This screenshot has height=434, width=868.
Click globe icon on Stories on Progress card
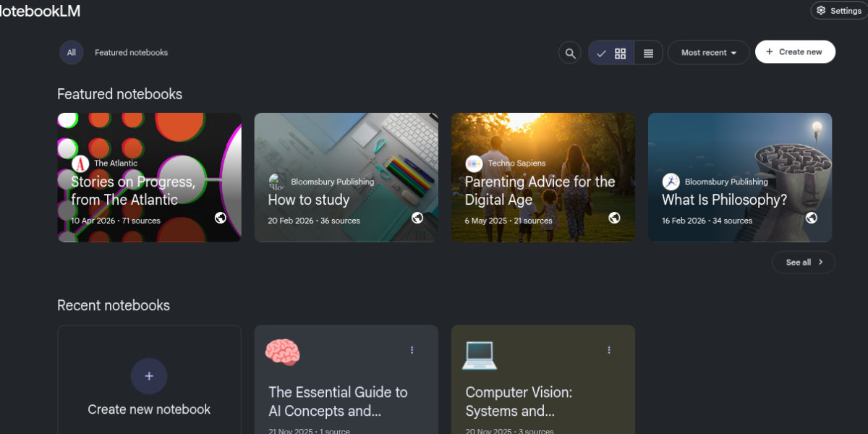coord(221,218)
